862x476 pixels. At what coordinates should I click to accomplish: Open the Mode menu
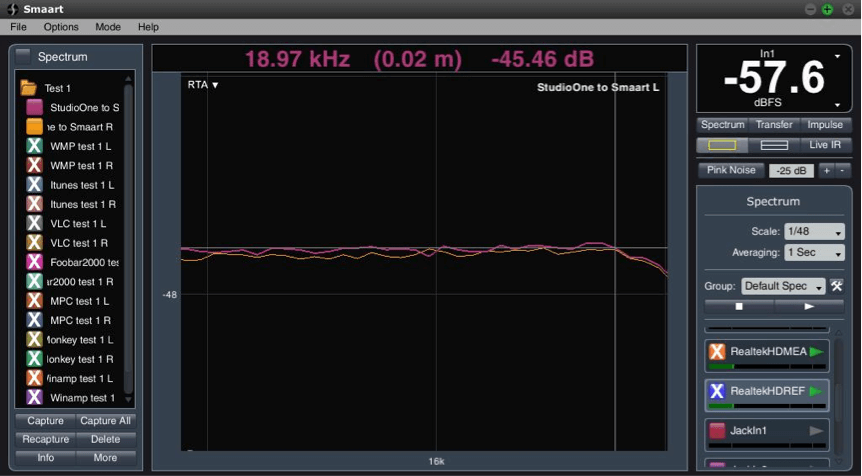click(108, 27)
